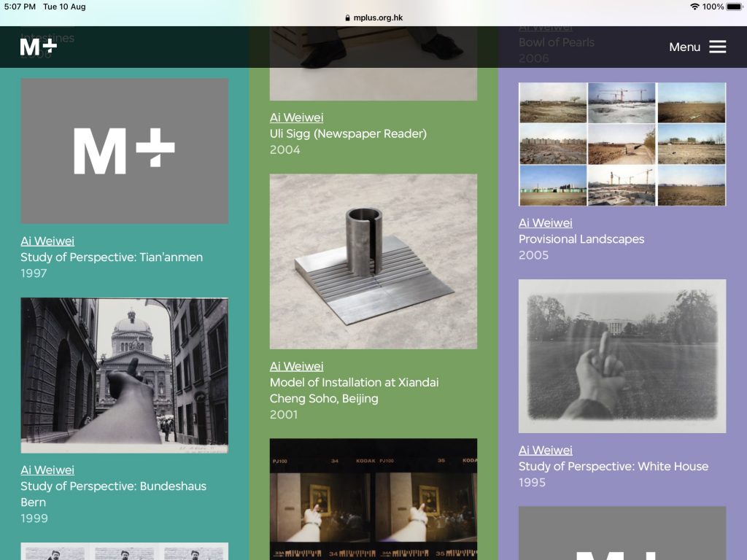The image size is (747, 560).
Task: Click Ai Weiwei link above White House title
Action: point(545,451)
